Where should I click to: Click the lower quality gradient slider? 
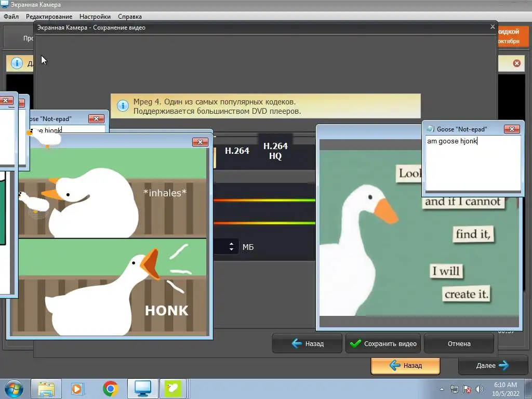tap(264, 223)
